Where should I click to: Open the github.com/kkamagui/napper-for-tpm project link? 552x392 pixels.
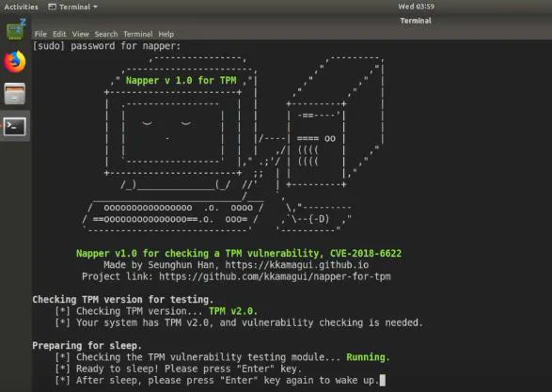click(x=275, y=276)
